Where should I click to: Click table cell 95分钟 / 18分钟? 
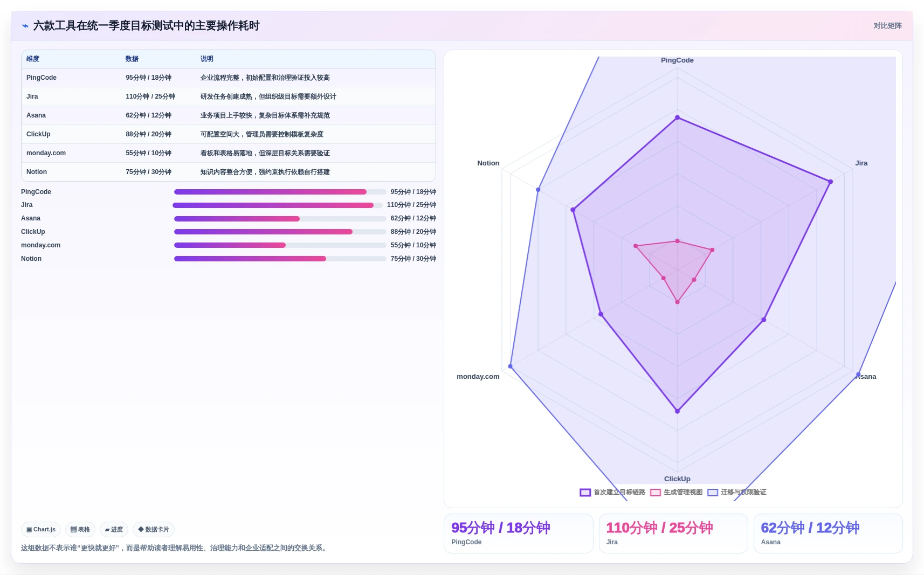click(149, 78)
